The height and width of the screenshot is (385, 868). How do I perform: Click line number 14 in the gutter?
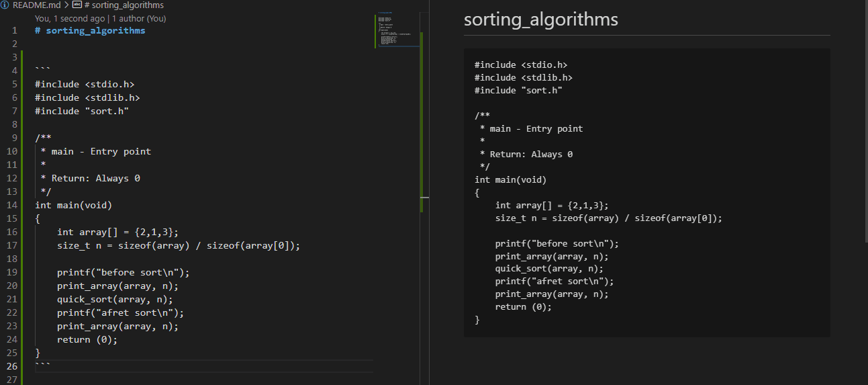pyautogui.click(x=11, y=205)
